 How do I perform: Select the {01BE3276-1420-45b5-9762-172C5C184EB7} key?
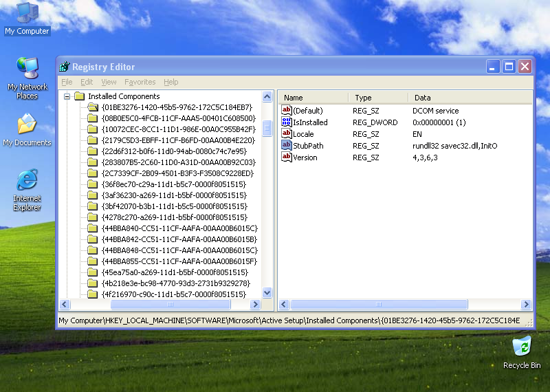177,107
